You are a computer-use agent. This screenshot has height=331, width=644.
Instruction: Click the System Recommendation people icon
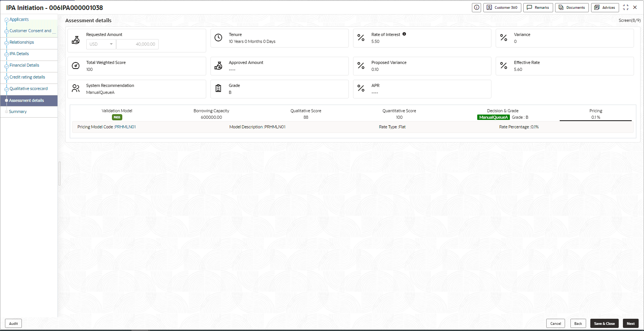point(76,88)
